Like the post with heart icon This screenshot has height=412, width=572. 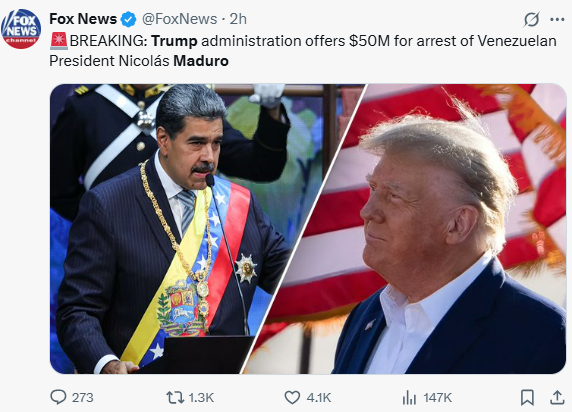click(292, 397)
